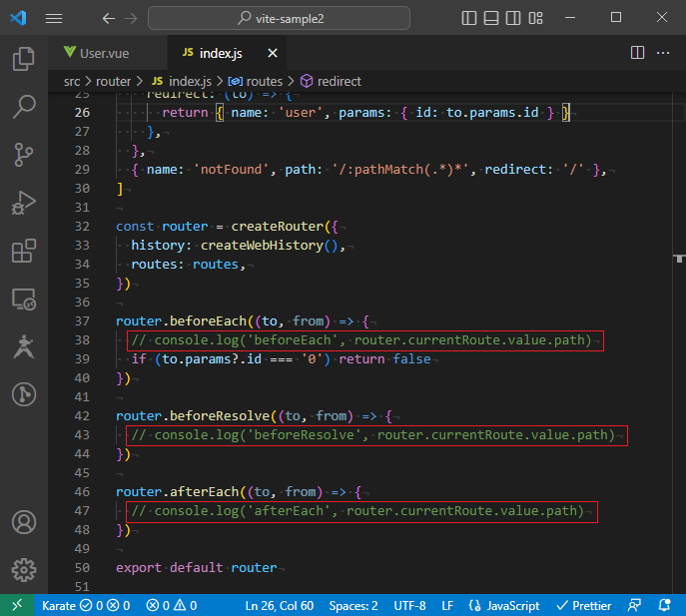The height and width of the screenshot is (616, 686).
Task: Open the hamburger application menu
Action: (x=54, y=18)
